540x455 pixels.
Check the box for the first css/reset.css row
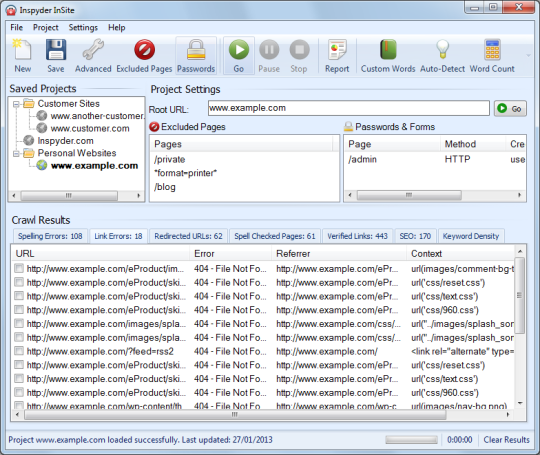click(x=19, y=282)
